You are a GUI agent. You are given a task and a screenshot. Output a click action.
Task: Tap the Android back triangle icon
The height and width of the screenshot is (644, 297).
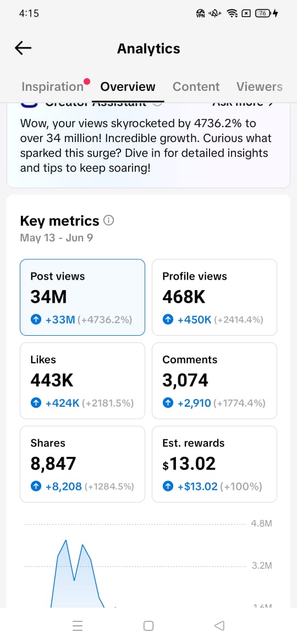coord(219,625)
